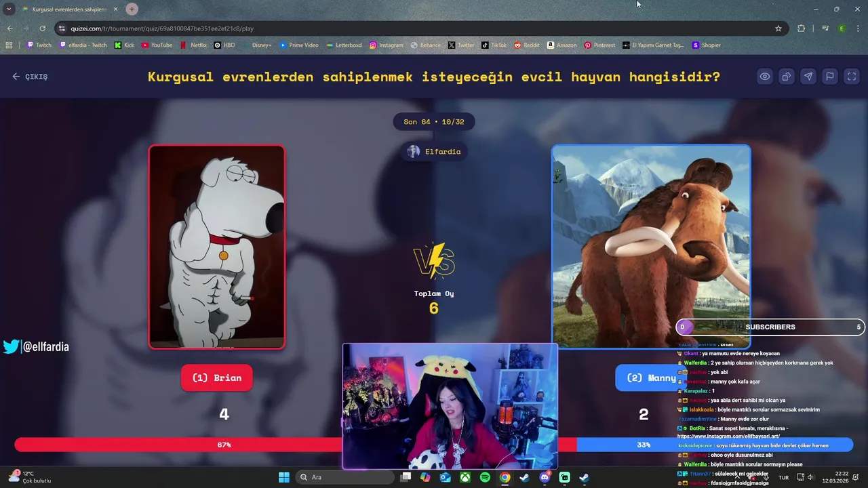
Task: Open the volume control in system tray
Action: pos(810,477)
